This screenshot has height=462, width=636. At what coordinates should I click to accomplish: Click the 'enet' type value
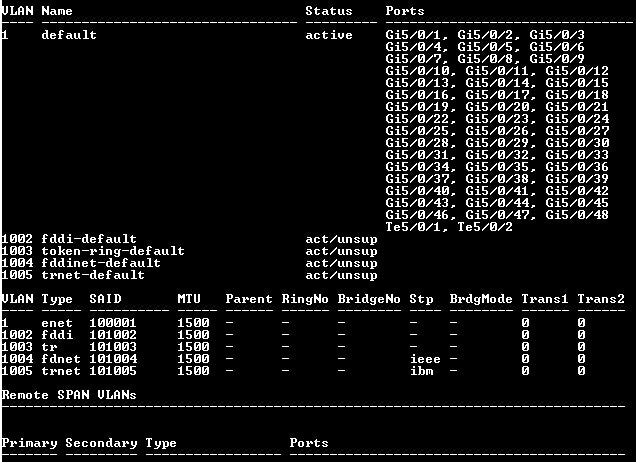(57, 323)
